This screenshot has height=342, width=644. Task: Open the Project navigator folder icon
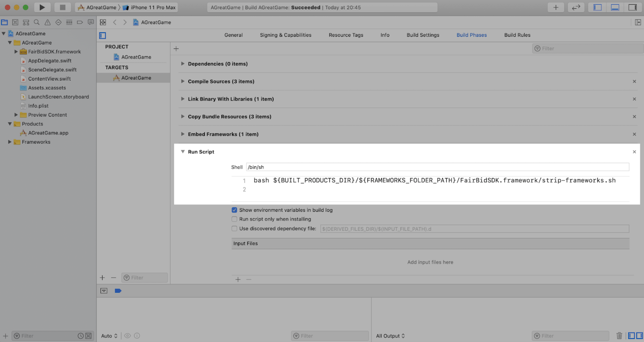5,22
